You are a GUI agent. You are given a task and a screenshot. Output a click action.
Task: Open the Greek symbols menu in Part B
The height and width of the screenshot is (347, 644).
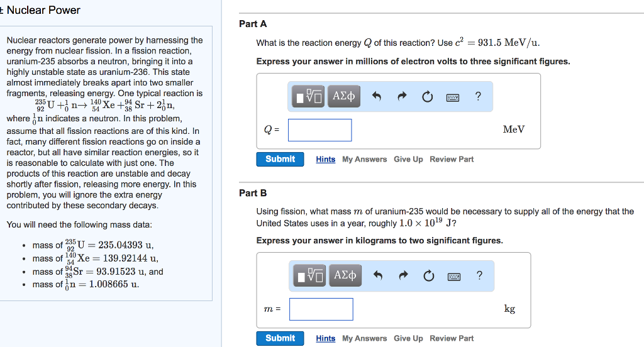[344, 276]
